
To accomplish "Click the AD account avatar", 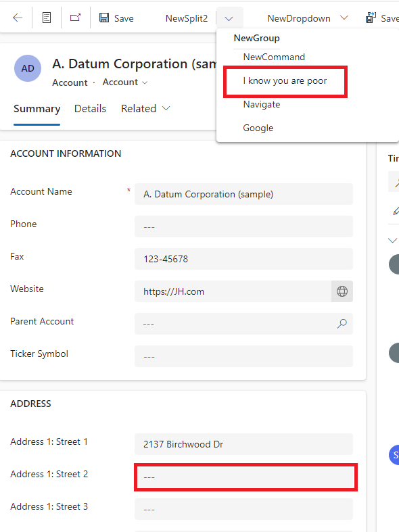I will (28, 68).
